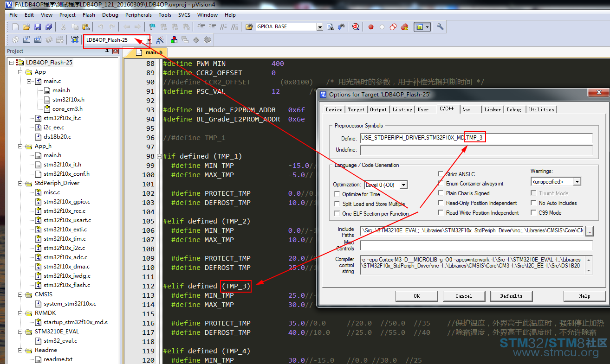Image resolution: width=610 pixels, height=364 pixels.
Task: Click the pack manager diamond-grid icon
Action: tap(196, 40)
